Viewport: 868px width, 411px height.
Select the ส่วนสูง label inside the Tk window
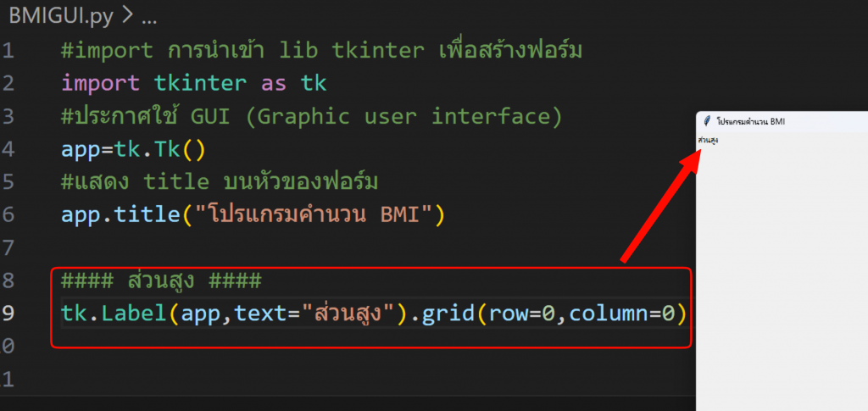point(708,139)
